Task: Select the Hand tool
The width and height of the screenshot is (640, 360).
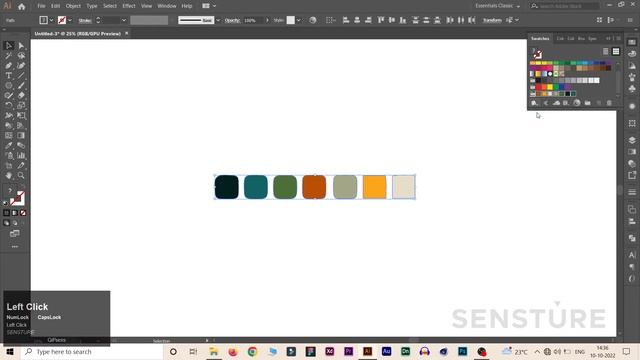Action: 9,176
